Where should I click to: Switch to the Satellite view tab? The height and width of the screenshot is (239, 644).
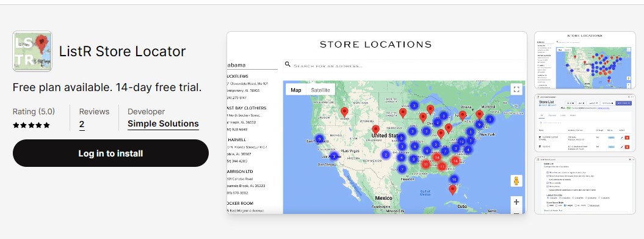pos(320,90)
